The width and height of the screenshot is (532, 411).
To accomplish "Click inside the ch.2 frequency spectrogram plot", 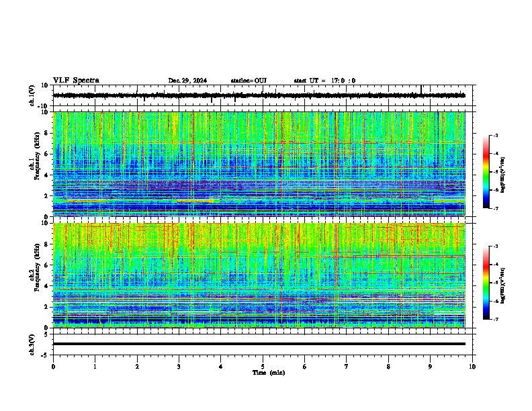I will [259, 275].
